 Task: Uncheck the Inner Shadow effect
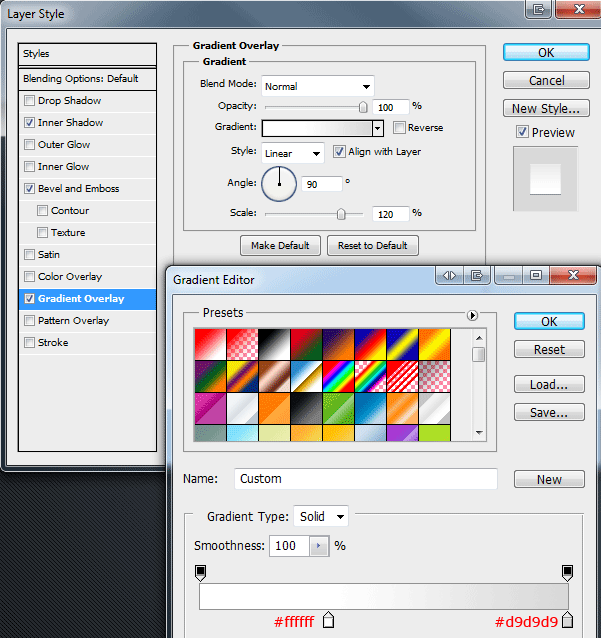29,122
